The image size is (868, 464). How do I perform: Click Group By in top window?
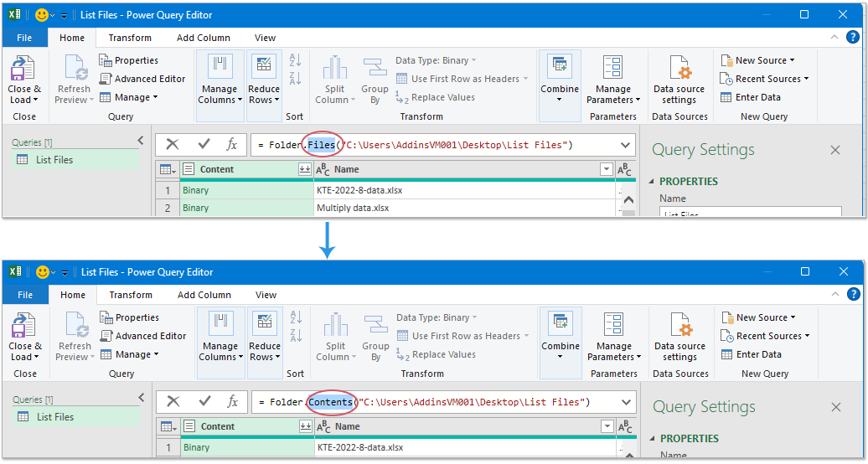pos(375,80)
